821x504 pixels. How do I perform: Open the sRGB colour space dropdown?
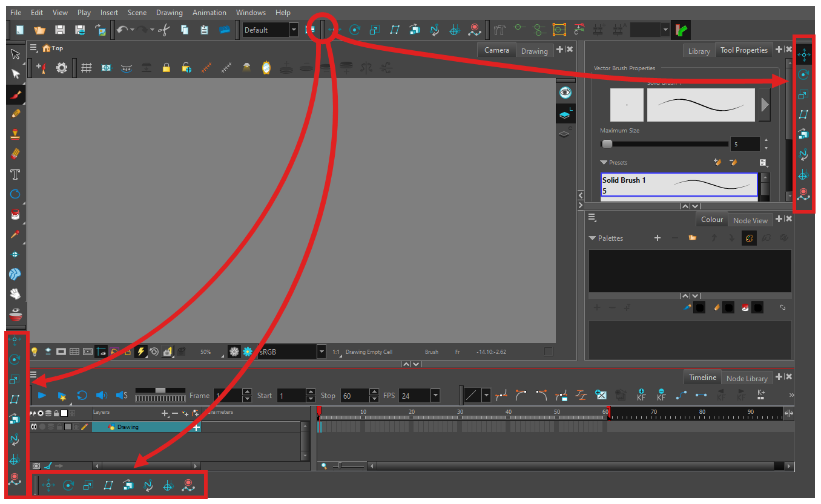pos(321,352)
